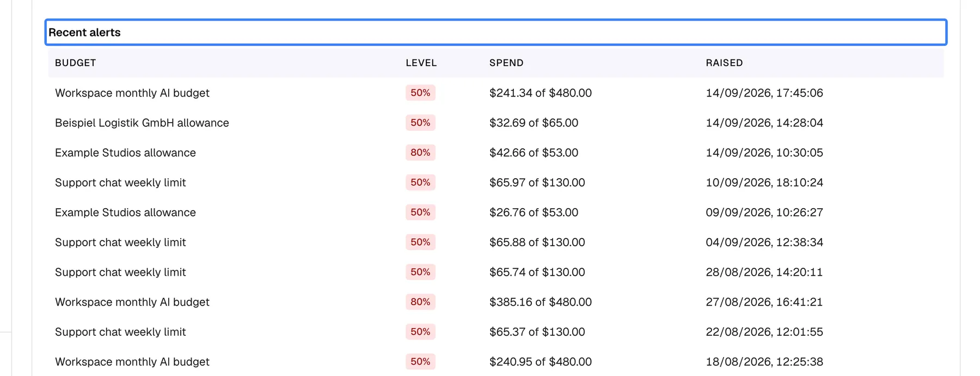
Task: Select Support chat weekly limit raised 10/09/2026
Action: point(495,183)
